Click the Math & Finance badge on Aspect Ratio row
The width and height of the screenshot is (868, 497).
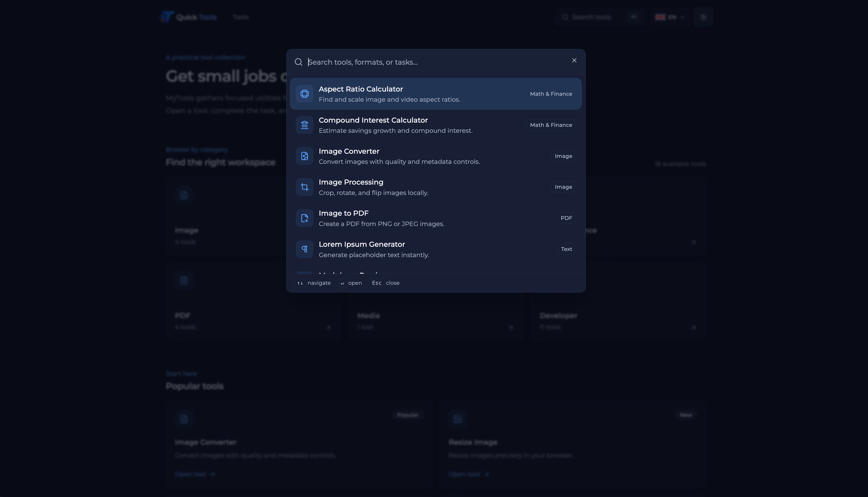pos(551,94)
